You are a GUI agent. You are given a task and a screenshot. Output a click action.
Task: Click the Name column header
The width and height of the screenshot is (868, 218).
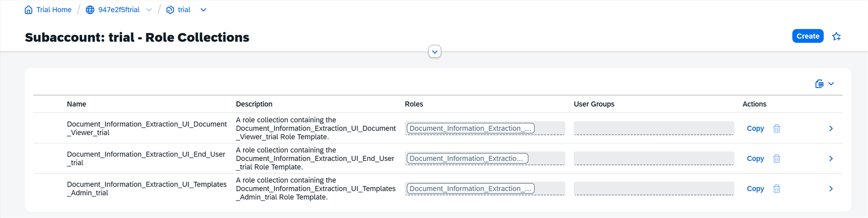(76, 104)
